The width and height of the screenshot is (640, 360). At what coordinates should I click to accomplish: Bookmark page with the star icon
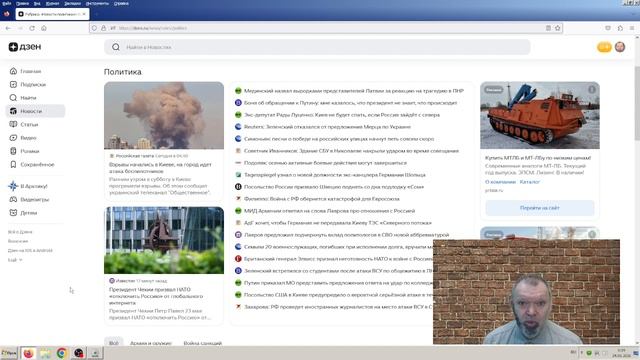(558, 28)
